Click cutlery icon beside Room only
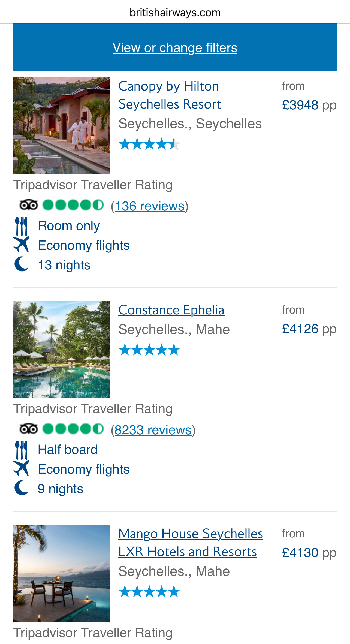Viewport: 350px width, 644px height. [x=21, y=226]
